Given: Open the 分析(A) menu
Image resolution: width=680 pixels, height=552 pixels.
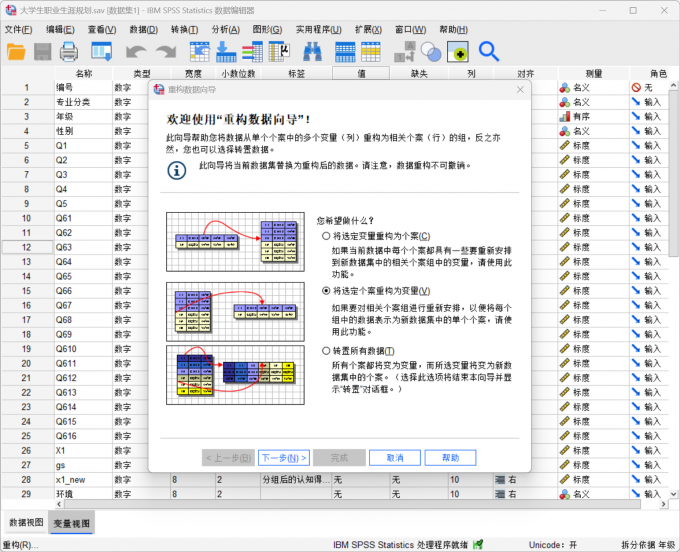Looking at the screenshot, I should [x=226, y=29].
